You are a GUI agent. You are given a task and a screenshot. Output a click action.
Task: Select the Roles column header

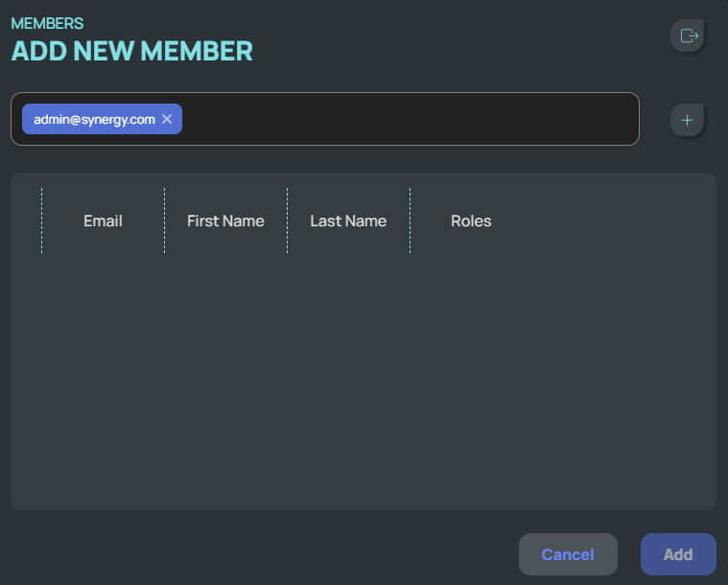pyautogui.click(x=471, y=221)
